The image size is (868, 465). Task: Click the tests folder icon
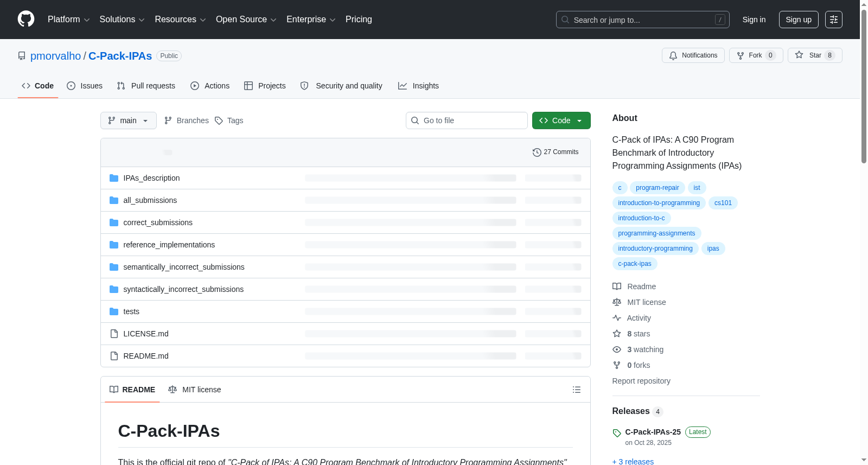click(114, 311)
